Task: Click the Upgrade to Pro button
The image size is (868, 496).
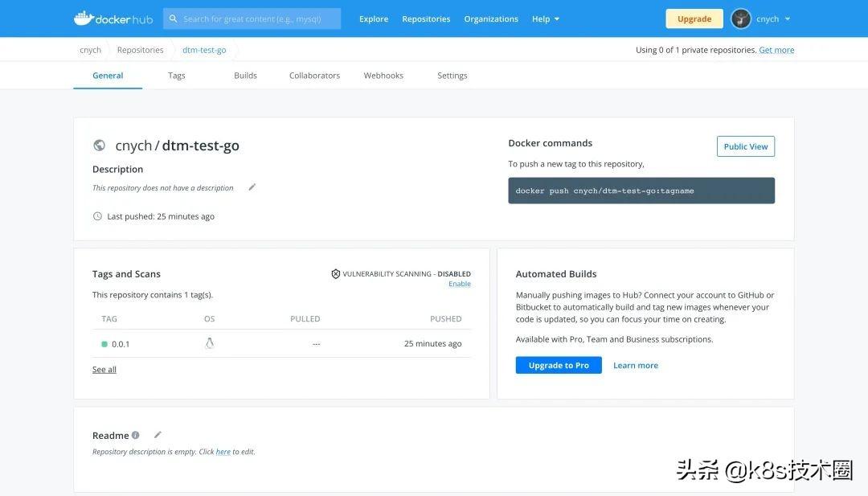Action: click(559, 365)
